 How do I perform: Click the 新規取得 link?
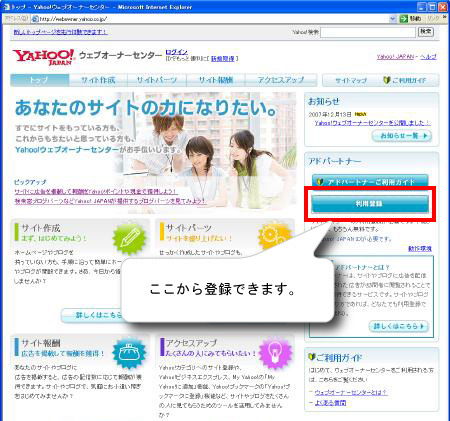pyautogui.click(x=223, y=59)
